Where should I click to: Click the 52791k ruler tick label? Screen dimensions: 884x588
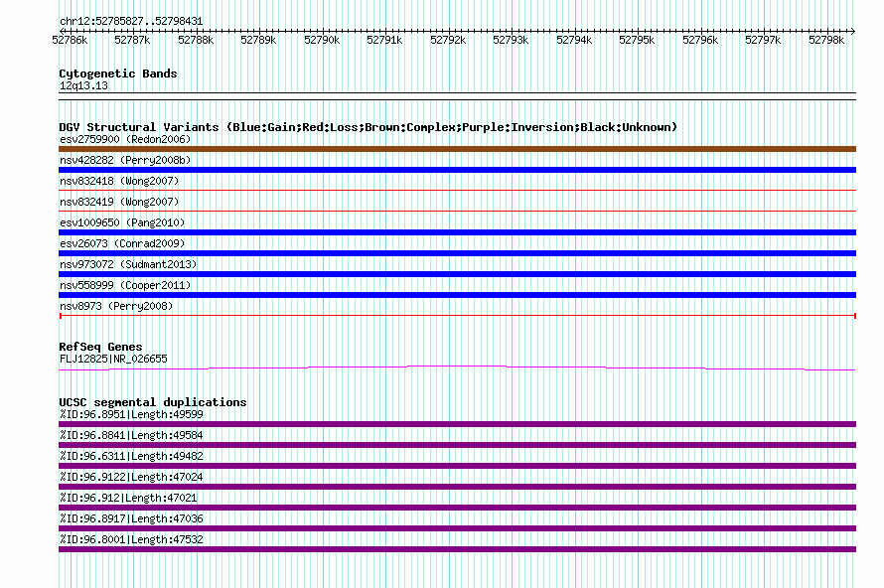click(384, 40)
